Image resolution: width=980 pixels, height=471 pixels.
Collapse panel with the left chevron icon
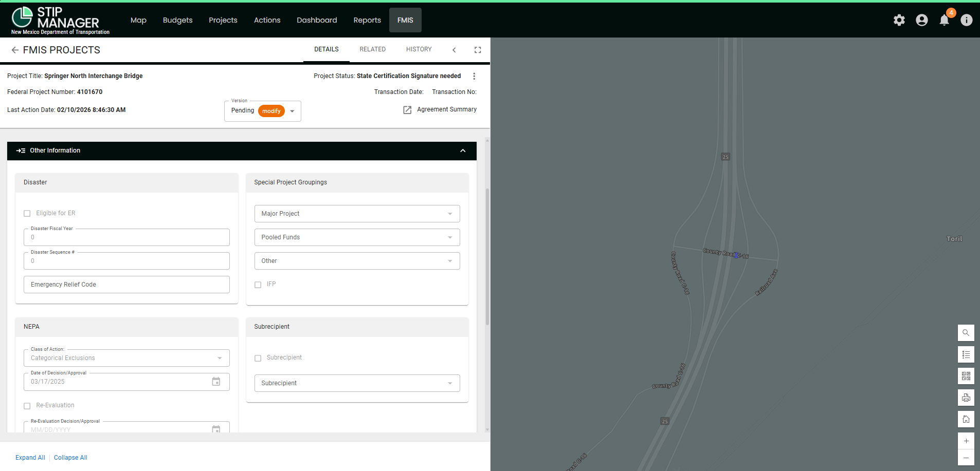454,50
